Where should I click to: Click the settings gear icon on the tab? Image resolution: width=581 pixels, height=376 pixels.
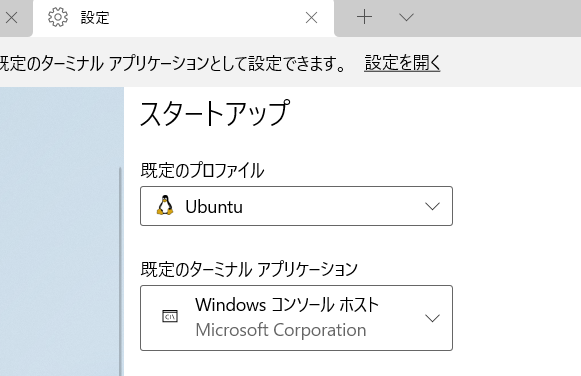(58, 17)
